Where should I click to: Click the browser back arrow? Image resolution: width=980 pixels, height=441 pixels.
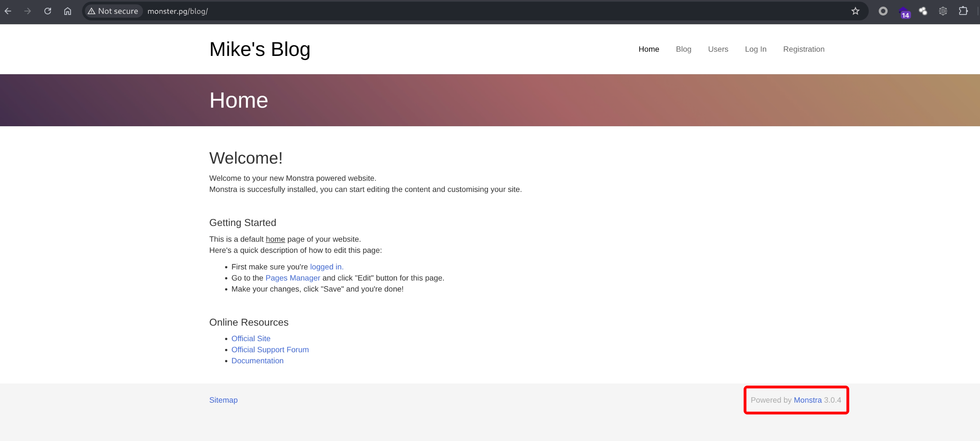(8, 11)
